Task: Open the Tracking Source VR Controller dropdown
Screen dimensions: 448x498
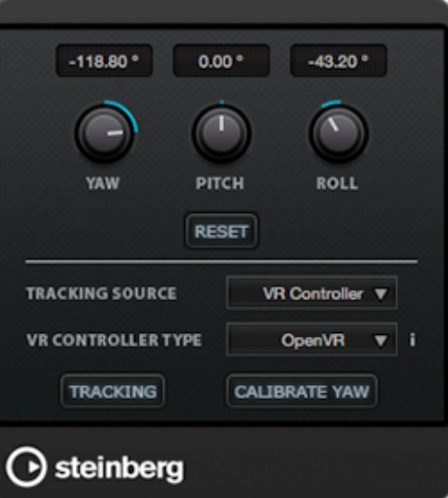Action: [x=312, y=293]
